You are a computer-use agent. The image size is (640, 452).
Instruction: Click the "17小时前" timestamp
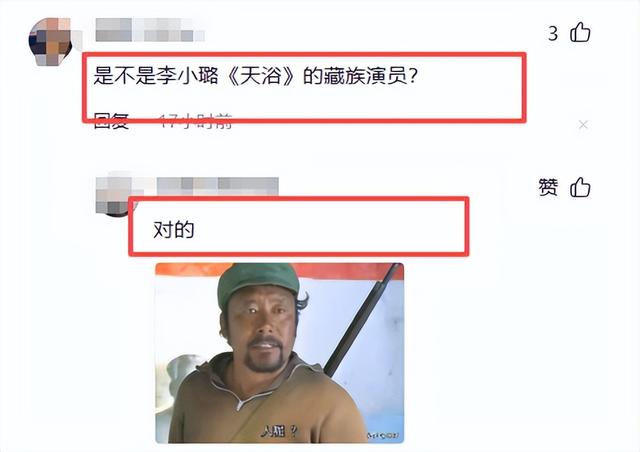pyautogui.click(x=196, y=121)
